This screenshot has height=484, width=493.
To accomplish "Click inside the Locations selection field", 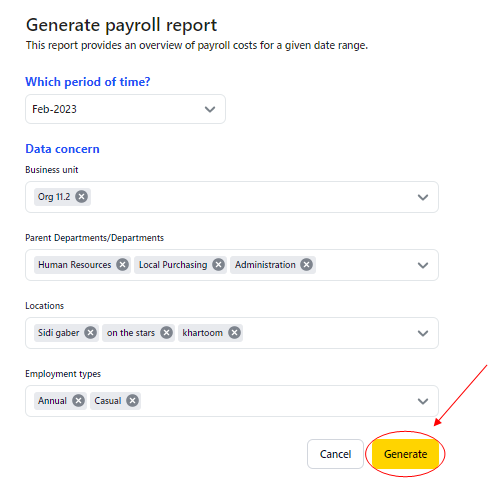I will coord(232,333).
